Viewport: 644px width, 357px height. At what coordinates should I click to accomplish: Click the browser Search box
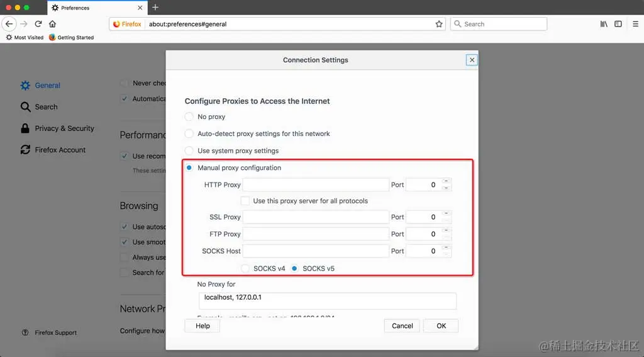tap(499, 24)
